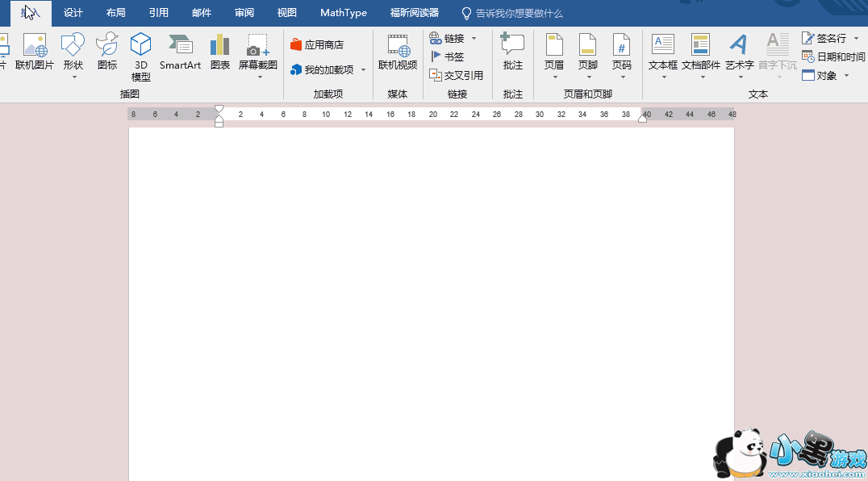868x481 pixels.
Task: Open Screenshot (屏幕截图) tool
Action: pos(258,52)
